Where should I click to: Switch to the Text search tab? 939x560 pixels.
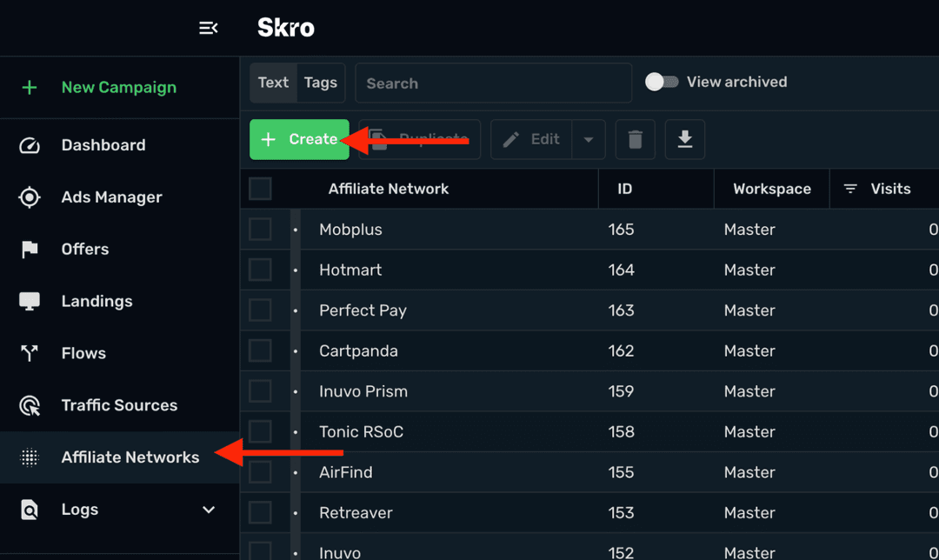(x=274, y=83)
